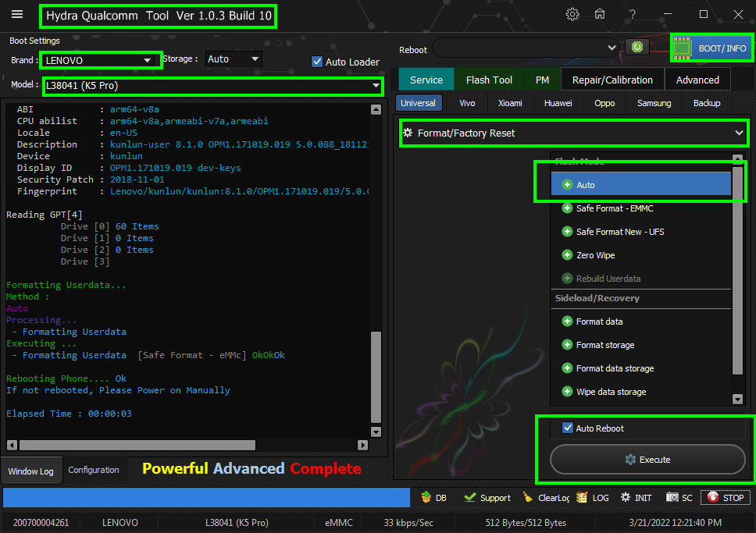This screenshot has width=756, height=533.
Task: Open the Model dropdown L38041 (K5 Pro)
Action: coord(212,86)
